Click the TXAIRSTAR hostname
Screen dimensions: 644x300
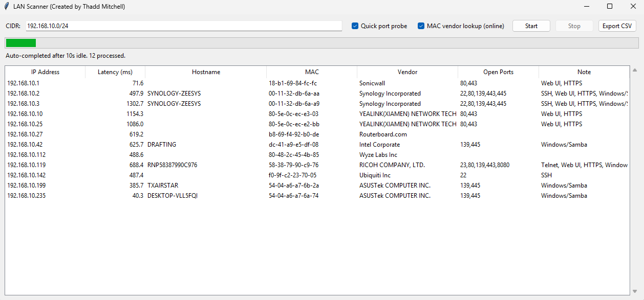(163, 186)
